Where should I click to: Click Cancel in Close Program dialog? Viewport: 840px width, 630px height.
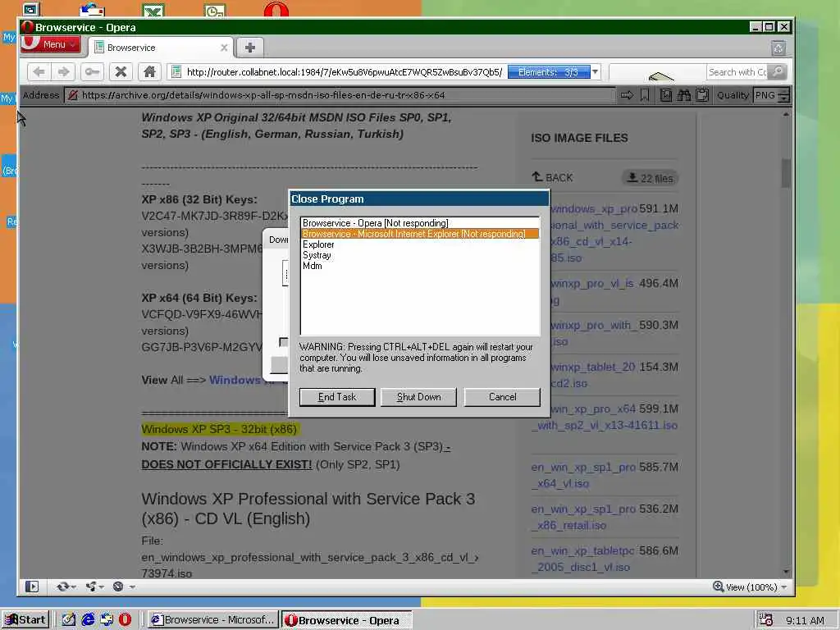click(x=502, y=397)
